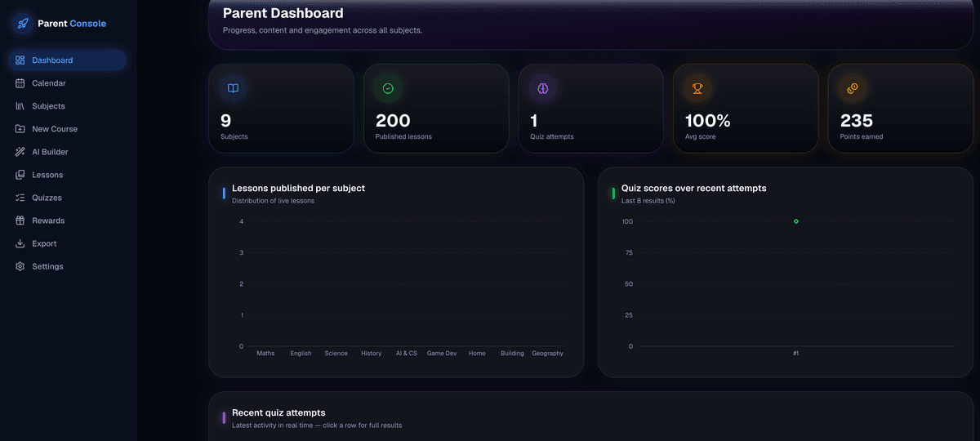Click the Building axis label
This screenshot has height=441, width=980.
[512, 354]
